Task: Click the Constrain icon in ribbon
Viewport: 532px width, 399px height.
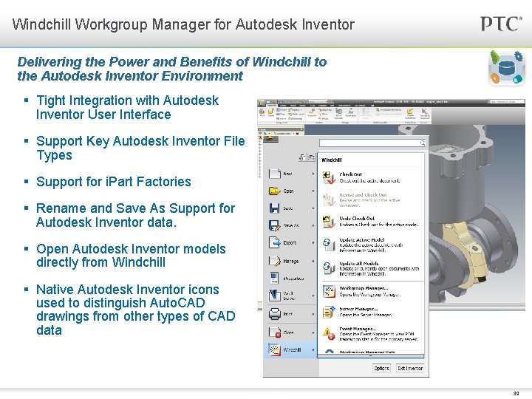Action: [x=312, y=112]
